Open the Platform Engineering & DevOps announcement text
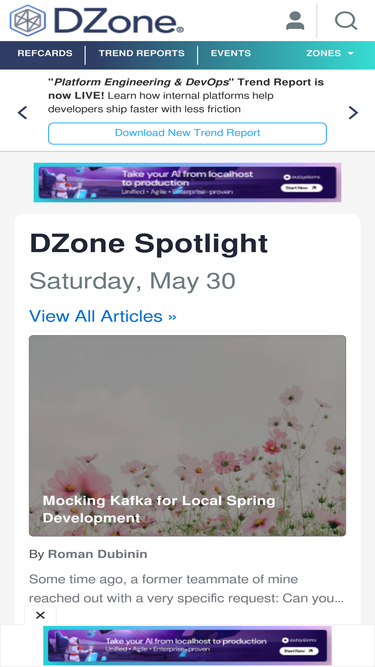Screen dimensions: 375x667 [x=186, y=96]
